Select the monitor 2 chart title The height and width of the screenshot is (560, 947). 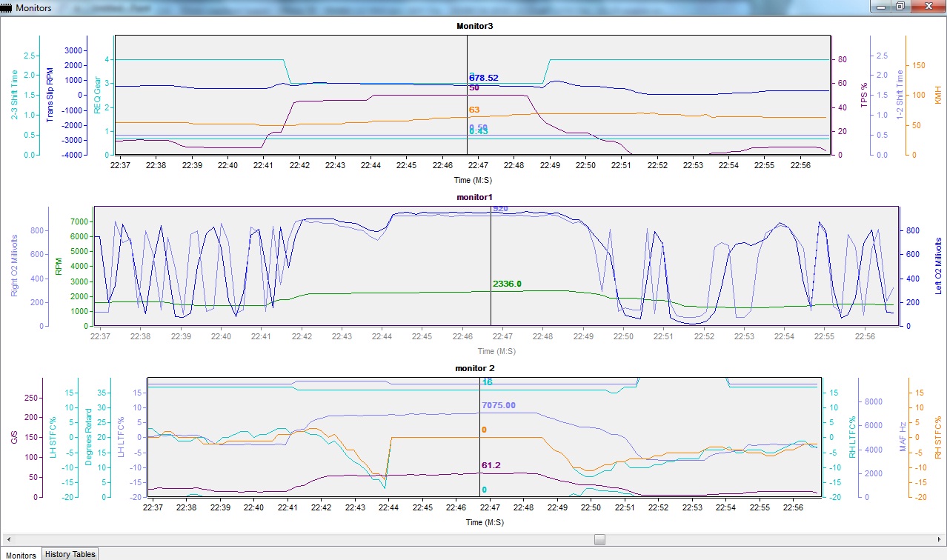(x=475, y=367)
